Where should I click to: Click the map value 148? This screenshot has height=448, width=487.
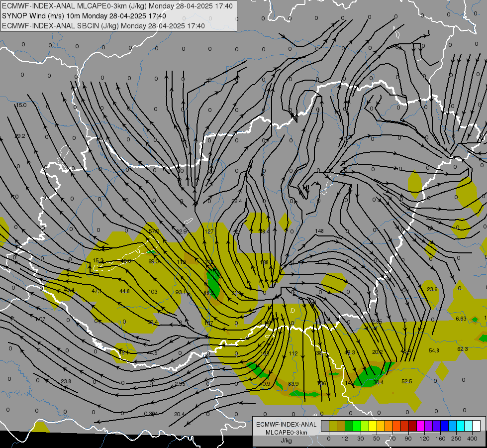coord(319,231)
